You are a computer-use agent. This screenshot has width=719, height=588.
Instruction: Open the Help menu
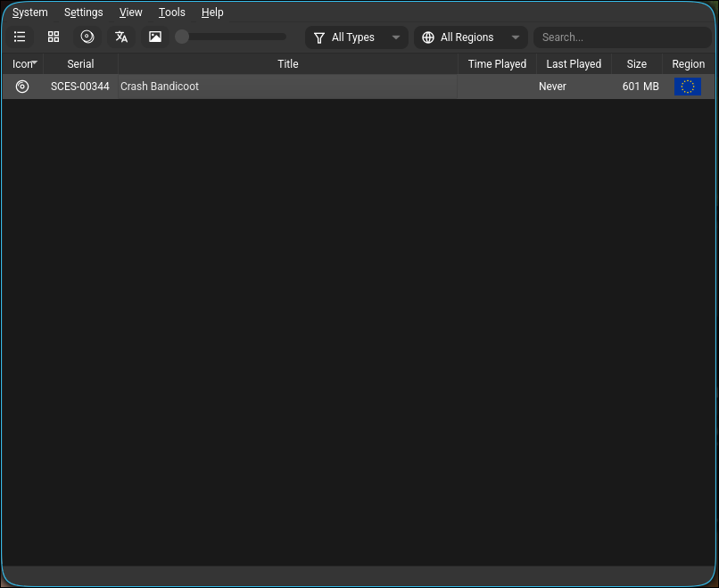(212, 12)
